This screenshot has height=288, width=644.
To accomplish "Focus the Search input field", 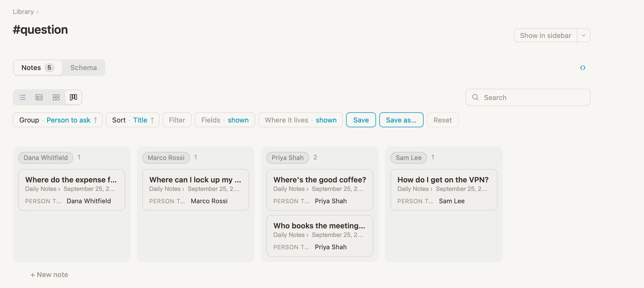I will click(x=528, y=97).
